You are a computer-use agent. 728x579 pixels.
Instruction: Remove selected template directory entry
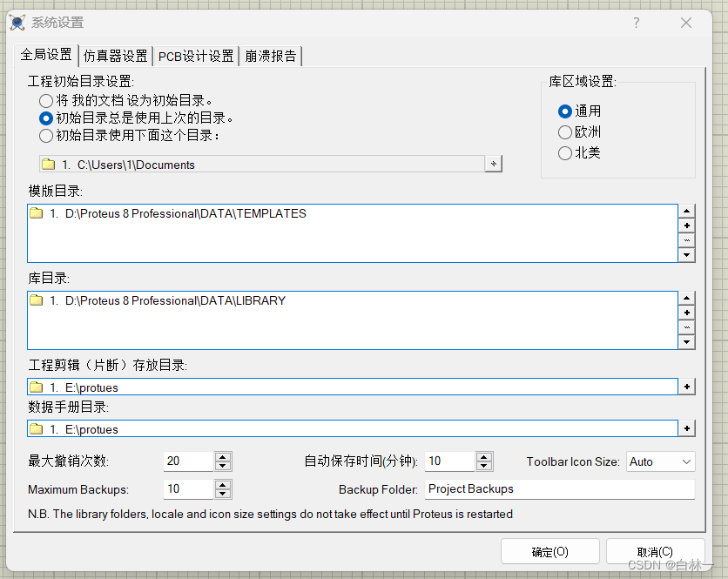point(687,240)
